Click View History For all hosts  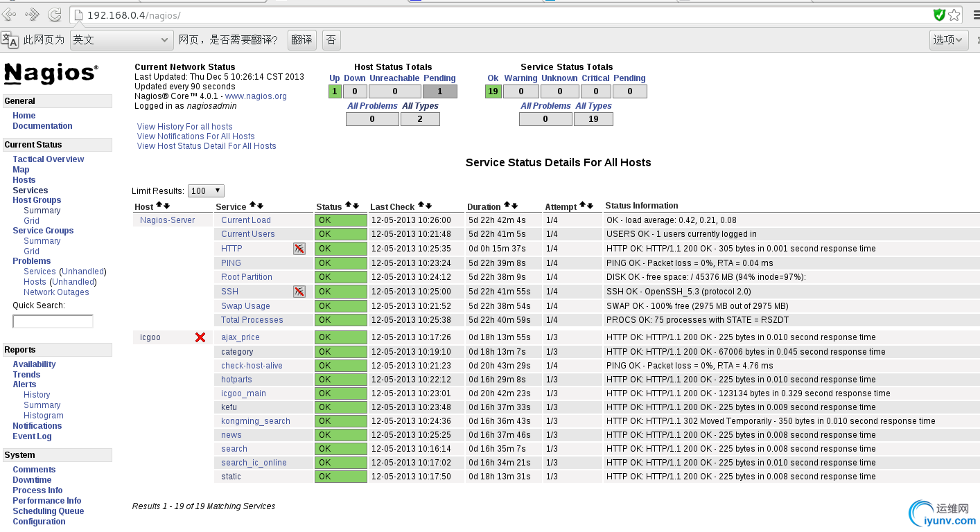pyautogui.click(x=185, y=127)
